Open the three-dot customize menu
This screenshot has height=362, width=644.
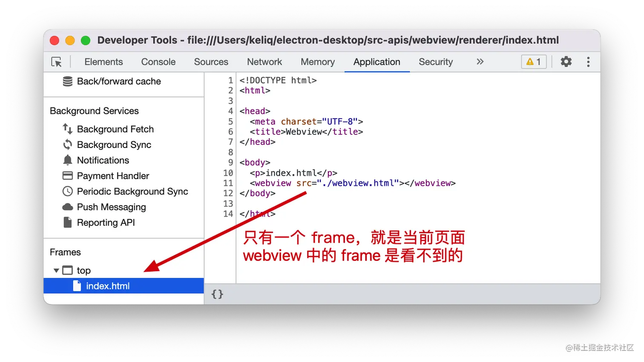[x=588, y=62]
